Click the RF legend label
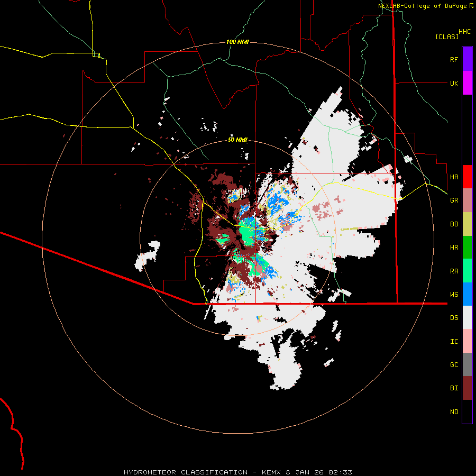The width and height of the screenshot is (476, 476). pyautogui.click(x=454, y=59)
